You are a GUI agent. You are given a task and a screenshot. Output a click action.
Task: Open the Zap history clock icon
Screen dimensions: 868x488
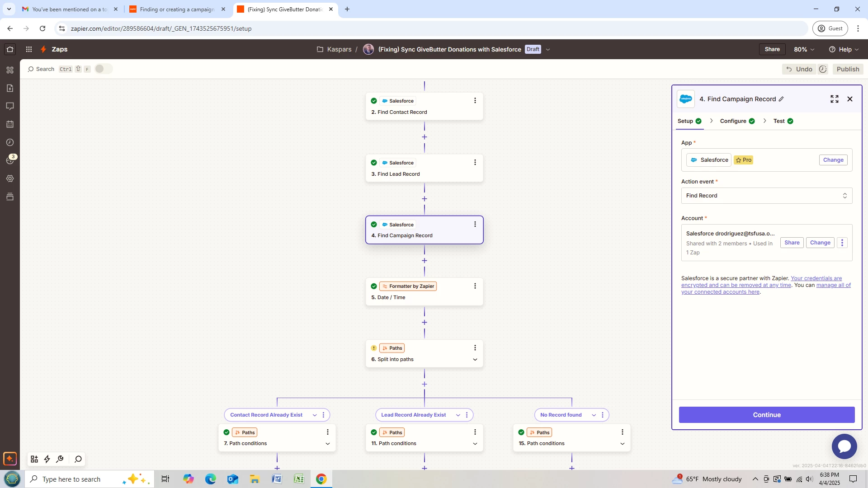(x=10, y=142)
